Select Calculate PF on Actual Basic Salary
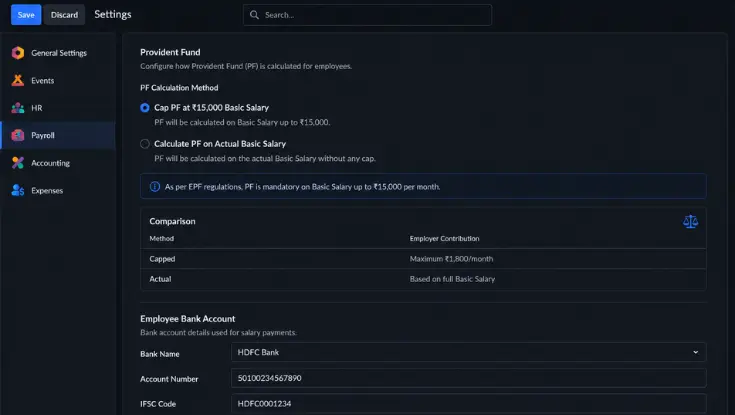 click(x=145, y=144)
